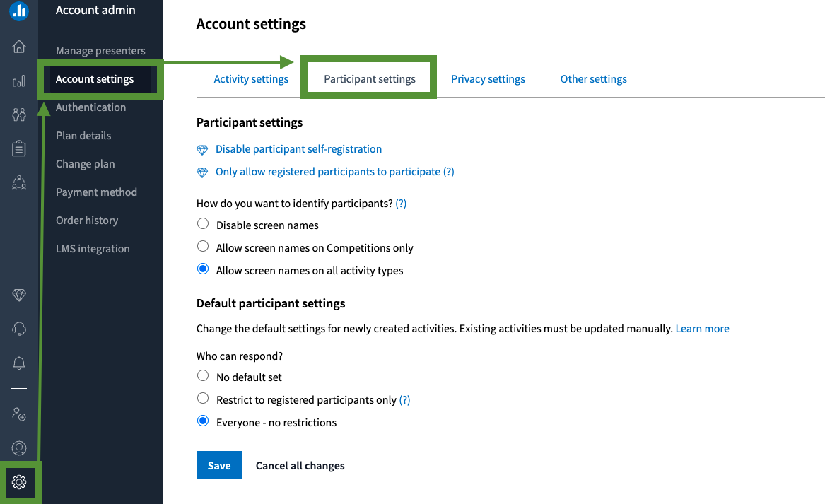Open Participants people icon in sidebar
This screenshot has height=504, width=825.
click(19, 115)
